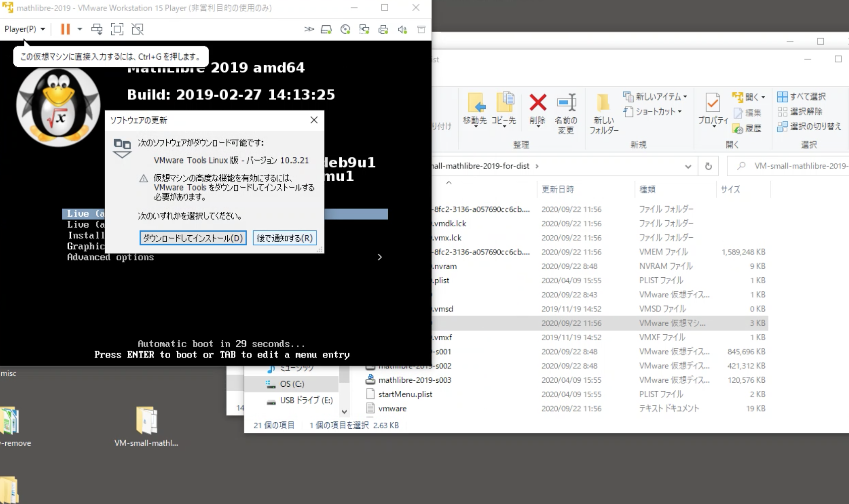
Task: Click the CD/DVD drive device icon in VMware
Action: point(345,29)
